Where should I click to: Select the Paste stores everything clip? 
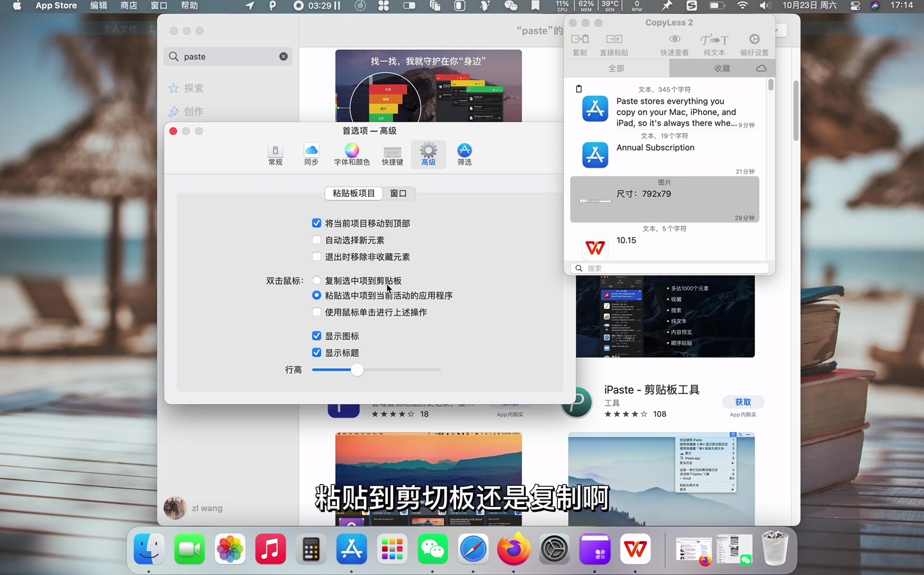point(664,108)
